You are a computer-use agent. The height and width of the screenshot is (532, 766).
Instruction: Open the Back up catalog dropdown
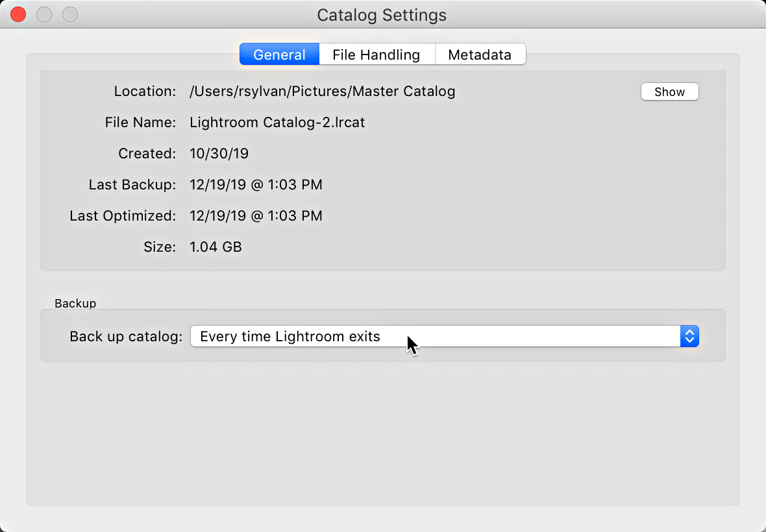(x=435, y=337)
